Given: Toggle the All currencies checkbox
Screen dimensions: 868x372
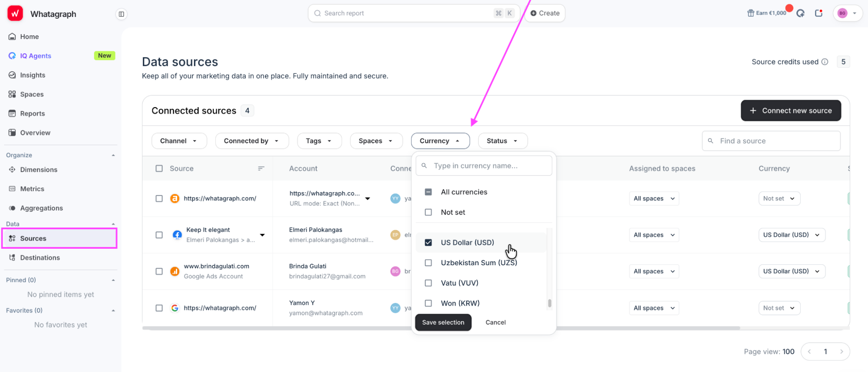Looking at the screenshot, I should click(x=428, y=192).
